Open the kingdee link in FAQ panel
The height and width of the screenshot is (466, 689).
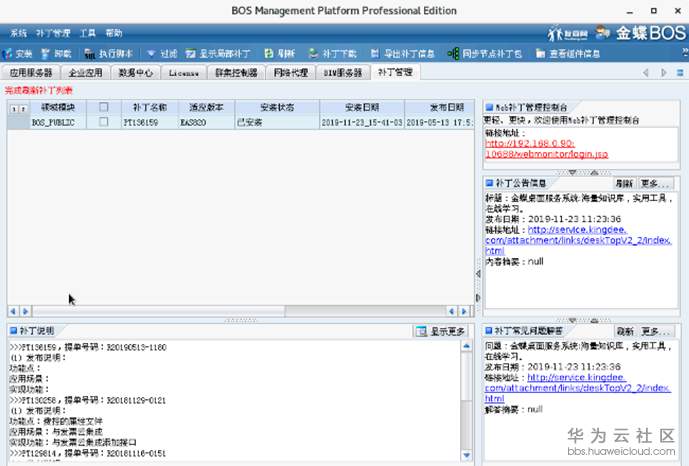click(578, 388)
